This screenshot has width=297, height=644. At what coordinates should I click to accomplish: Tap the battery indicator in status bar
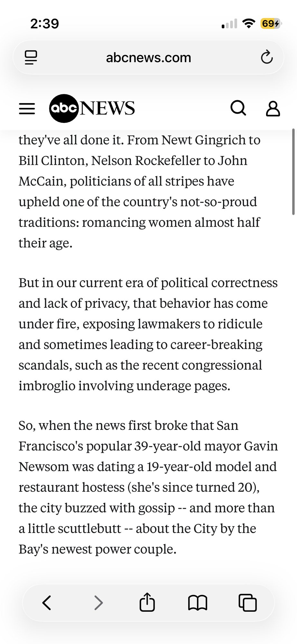[x=271, y=24]
